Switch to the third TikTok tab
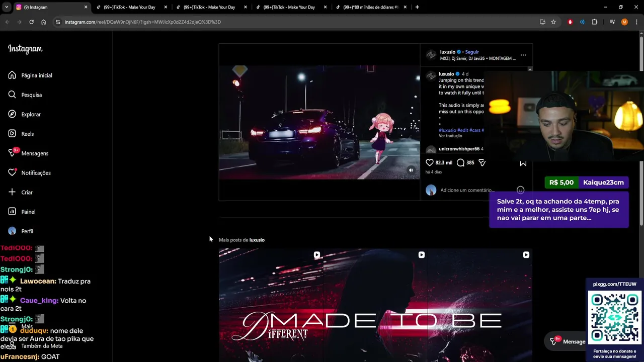The image size is (644, 362). [290, 7]
